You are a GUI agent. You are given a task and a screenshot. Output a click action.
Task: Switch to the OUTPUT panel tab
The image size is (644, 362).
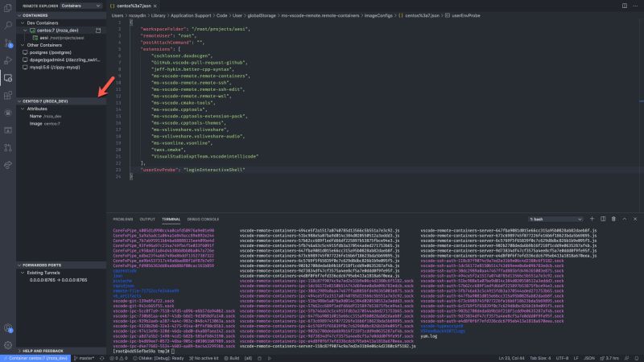coord(147,219)
